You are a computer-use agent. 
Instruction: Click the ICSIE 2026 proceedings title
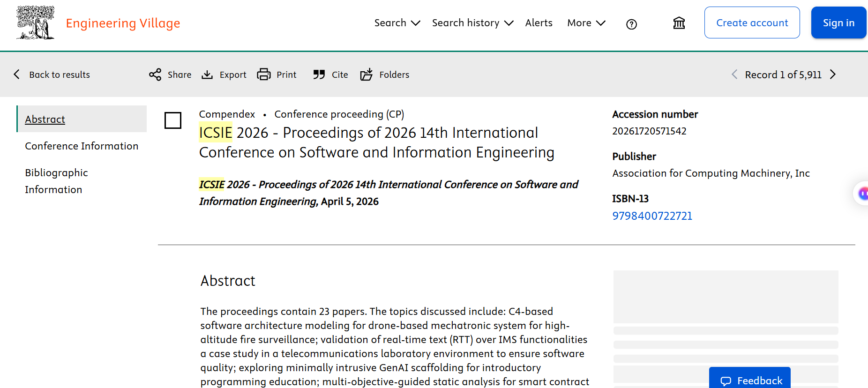click(x=377, y=142)
